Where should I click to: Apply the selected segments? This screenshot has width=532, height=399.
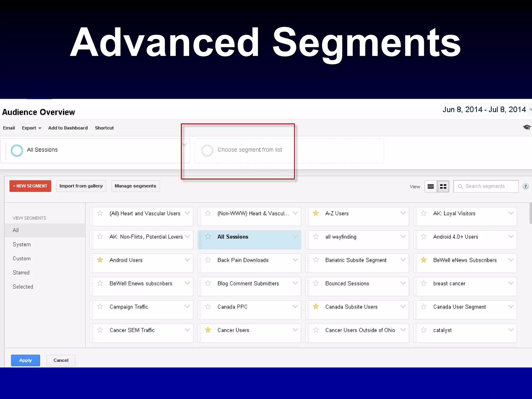pyautogui.click(x=25, y=360)
